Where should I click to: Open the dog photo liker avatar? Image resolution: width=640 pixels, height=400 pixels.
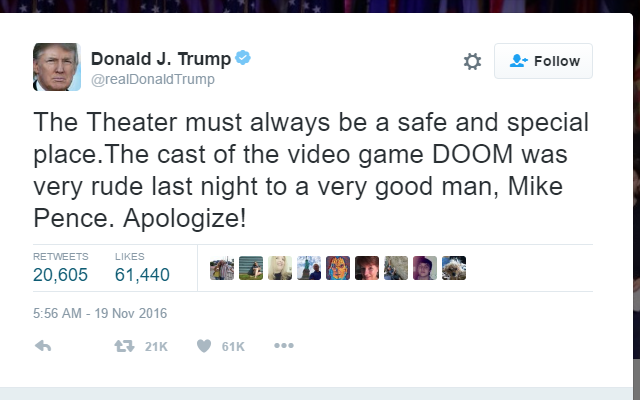(x=454, y=268)
